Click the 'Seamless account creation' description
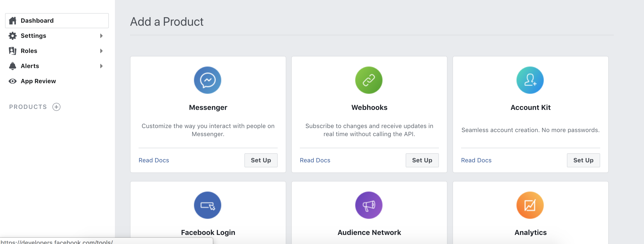The width and height of the screenshot is (644, 244). point(531,130)
